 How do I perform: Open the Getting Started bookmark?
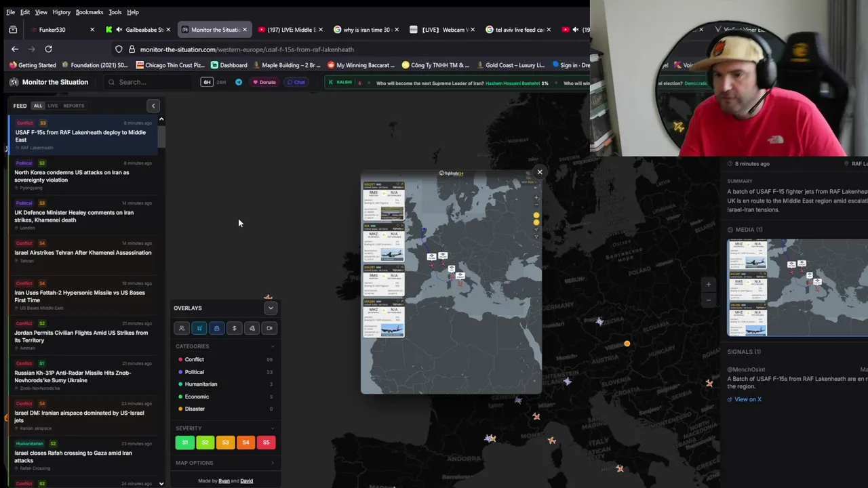point(33,65)
